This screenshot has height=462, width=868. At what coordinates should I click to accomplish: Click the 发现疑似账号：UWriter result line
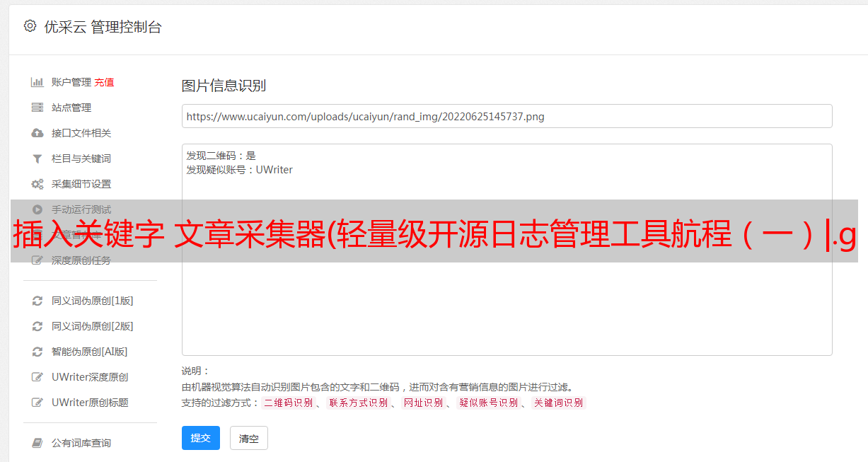[239, 170]
